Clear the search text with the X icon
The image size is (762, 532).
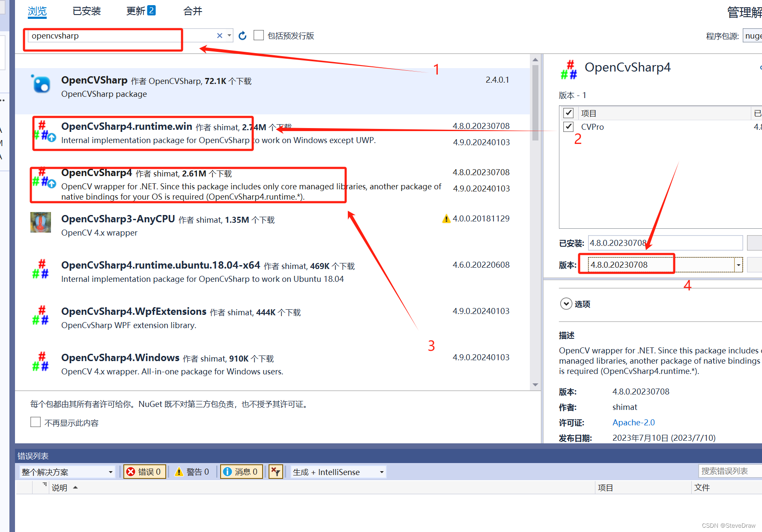pos(220,36)
